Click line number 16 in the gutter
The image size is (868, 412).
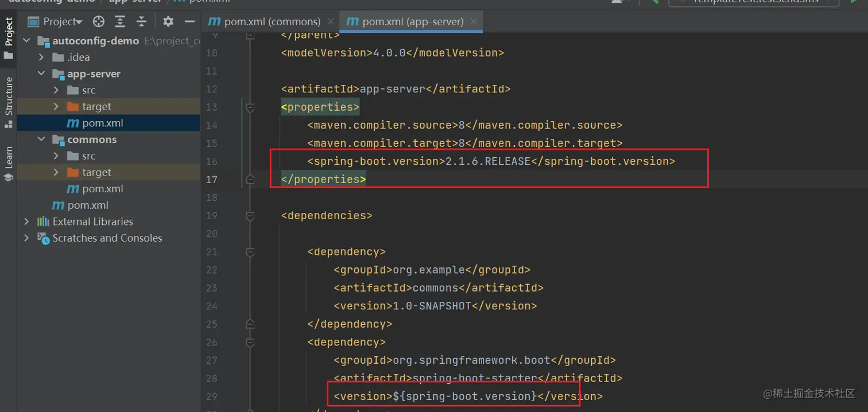(211, 161)
